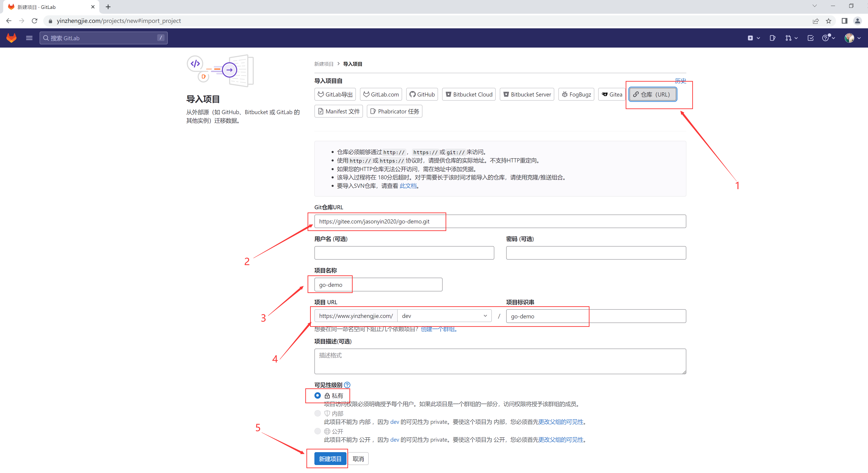868x473 pixels.
Task: Open the hamburger navigation menu
Action: [29, 38]
